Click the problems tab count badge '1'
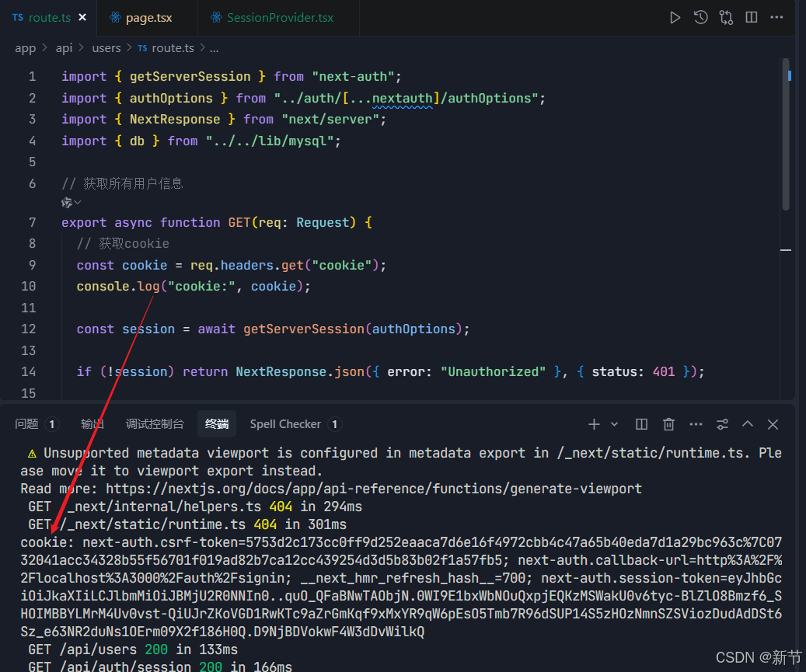 coord(52,424)
